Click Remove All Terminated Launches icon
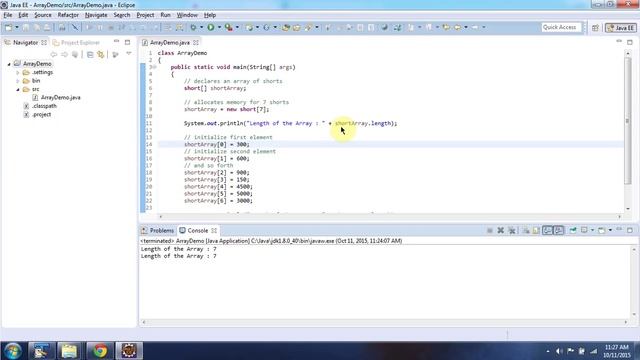 (x=512, y=231)
